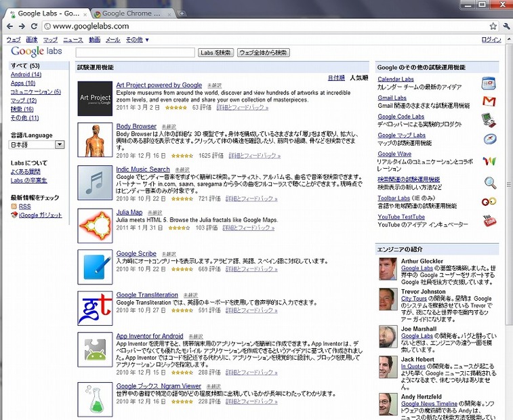
Task: Click the ログイン link
Action: click(x=491, y=40)
